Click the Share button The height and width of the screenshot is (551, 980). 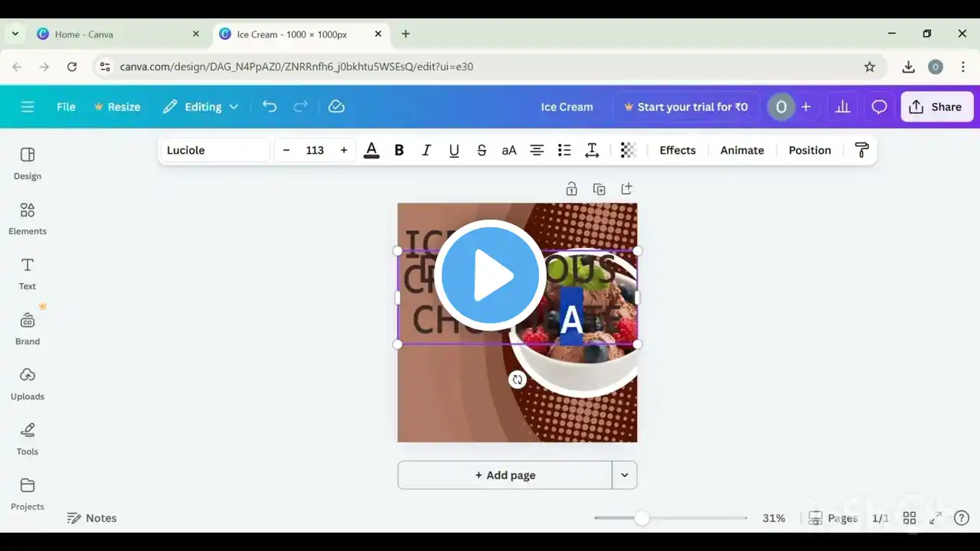936,107
